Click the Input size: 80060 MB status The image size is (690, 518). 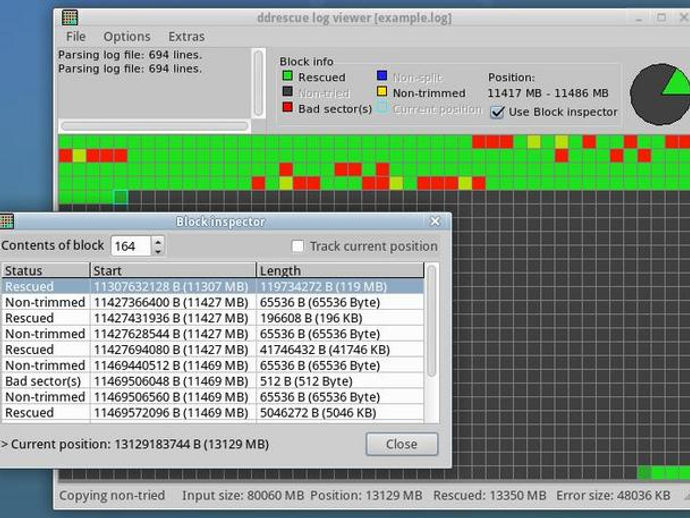click(243, 496)
